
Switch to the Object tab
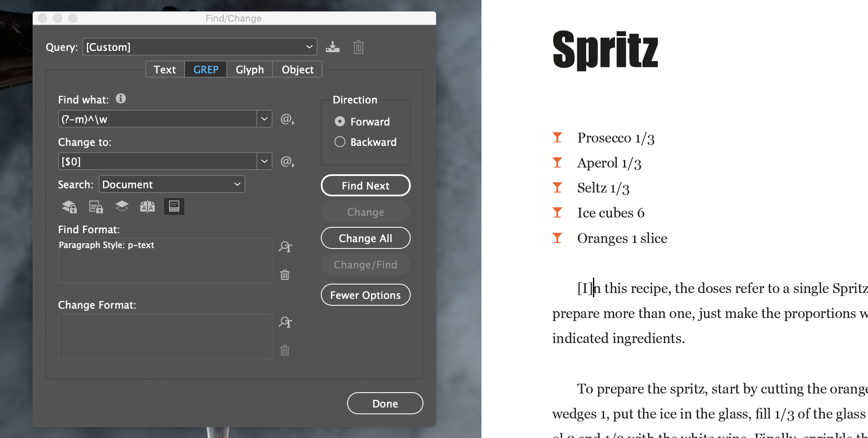(x=297, y=69)
